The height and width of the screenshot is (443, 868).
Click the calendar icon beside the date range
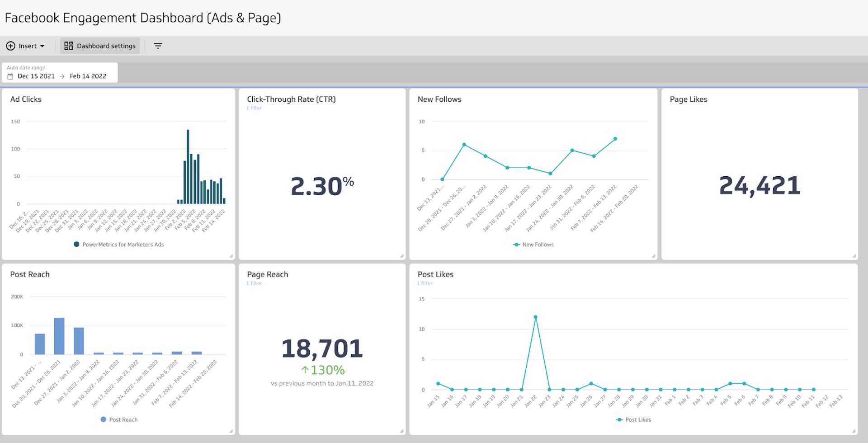[10, 76]
